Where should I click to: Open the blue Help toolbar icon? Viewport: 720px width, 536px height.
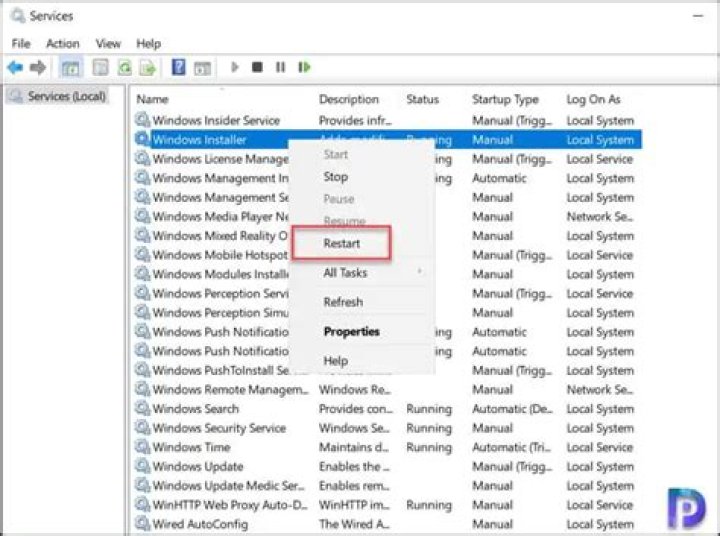click(178, 67)
